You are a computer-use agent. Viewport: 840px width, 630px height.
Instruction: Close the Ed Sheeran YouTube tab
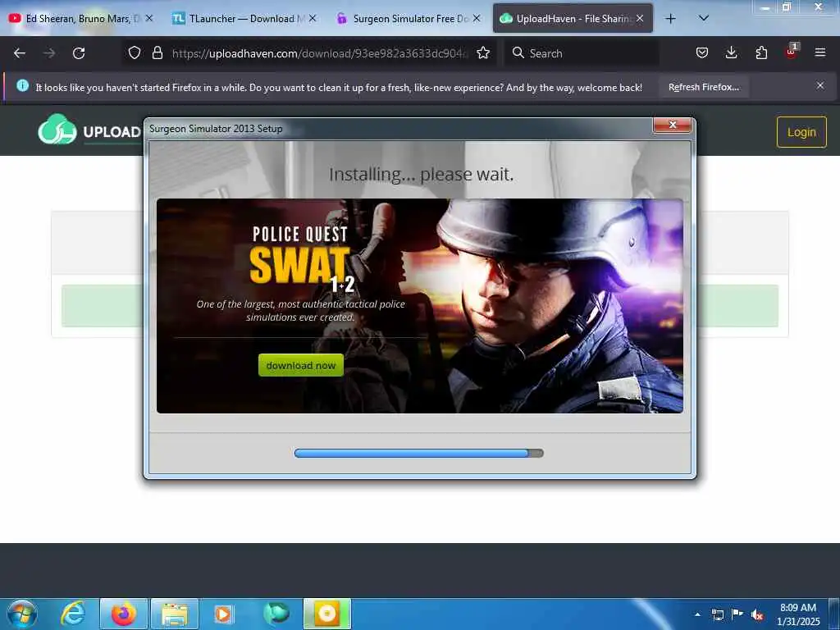(149, 18)
